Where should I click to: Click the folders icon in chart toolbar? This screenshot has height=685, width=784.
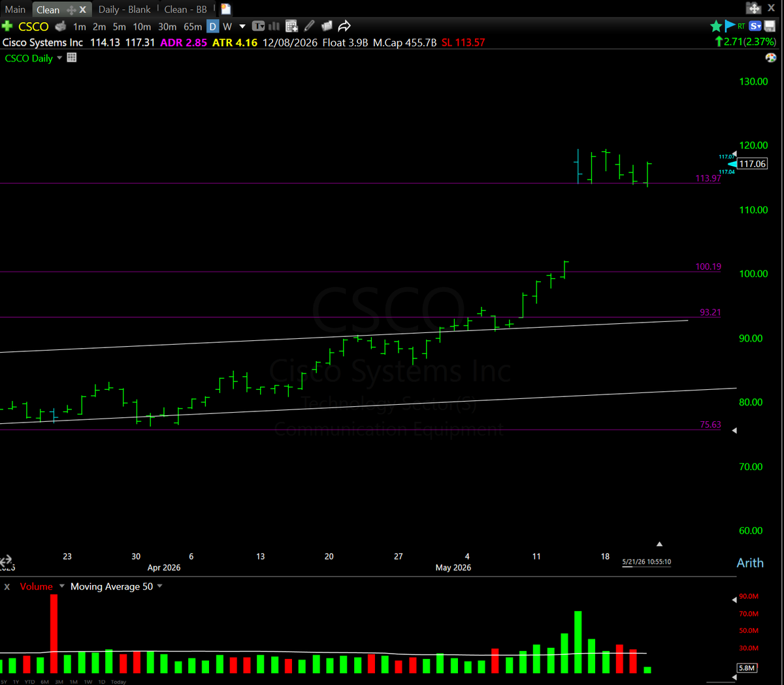pyautogui.click(x=327, y=26)
